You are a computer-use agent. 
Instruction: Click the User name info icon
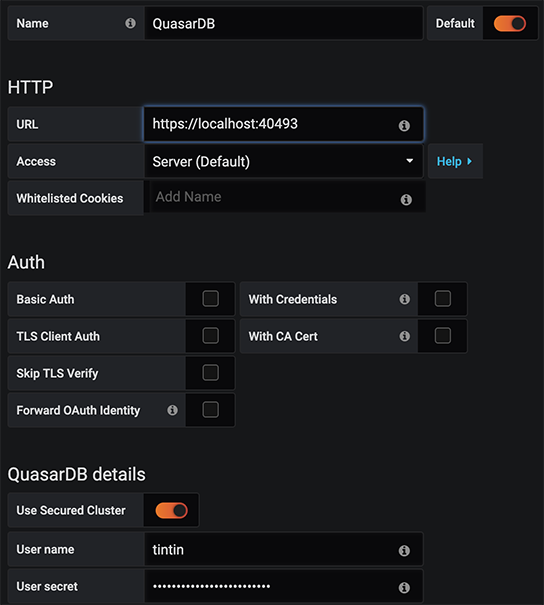404,551
